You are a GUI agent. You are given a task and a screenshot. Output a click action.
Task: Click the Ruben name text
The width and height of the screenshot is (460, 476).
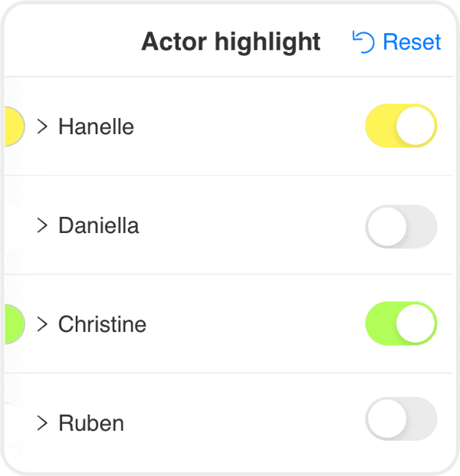click(x=91, y=423)
